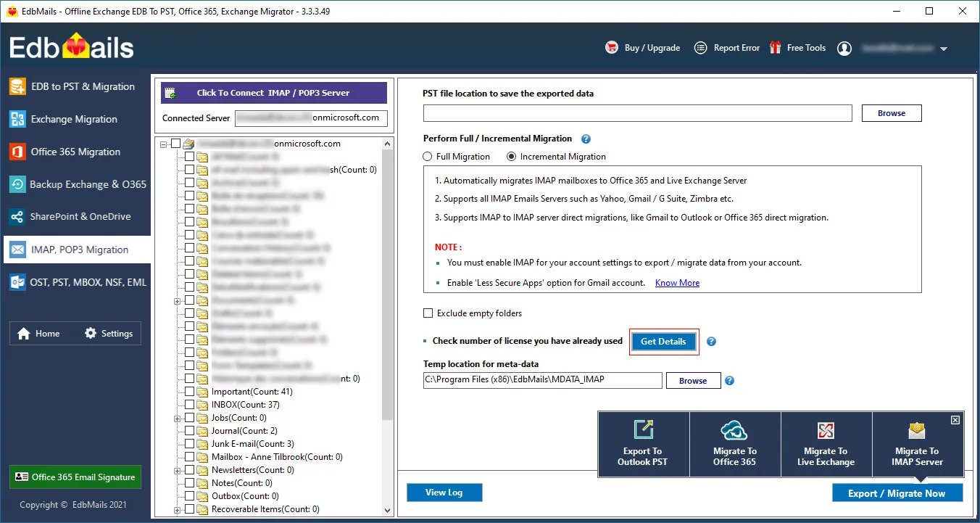980x523 pixels.
Task: Check the Junk E-mail folder checkbox
Action: [189, 444]
